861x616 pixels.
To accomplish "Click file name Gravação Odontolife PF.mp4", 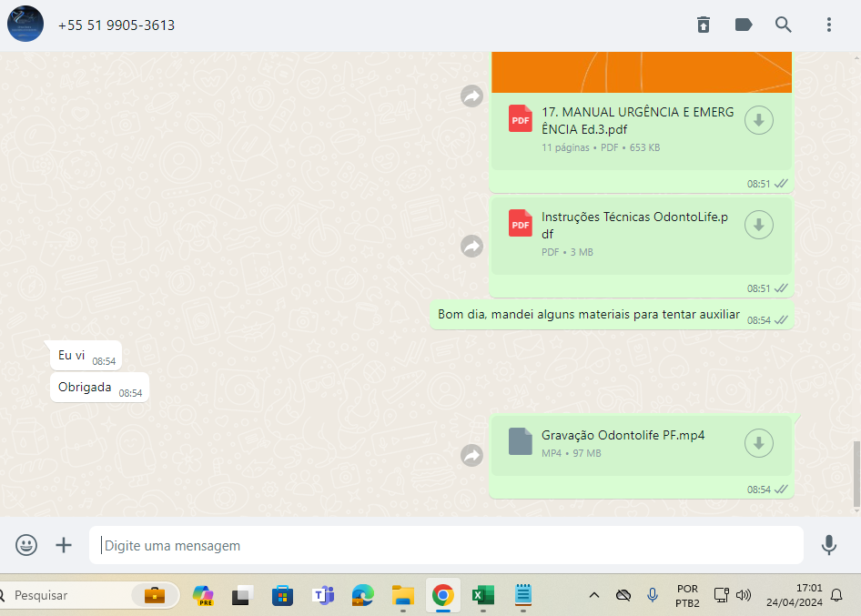I will point(623,435).
